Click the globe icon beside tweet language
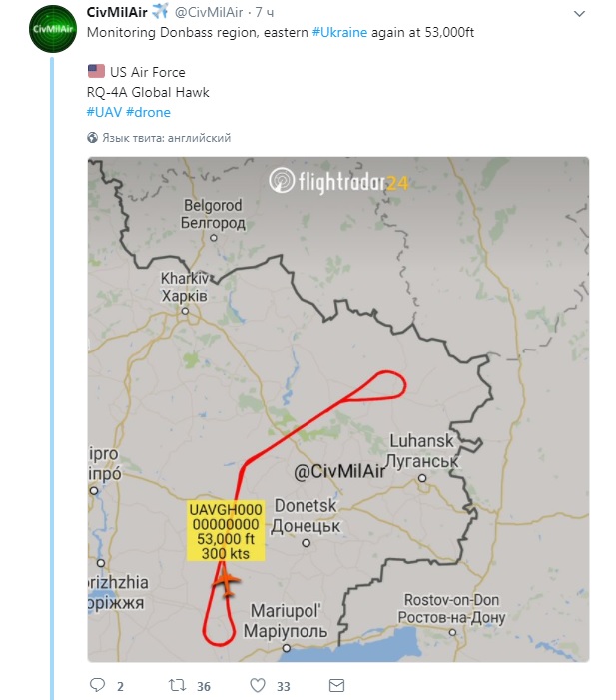616x700 pixels. click(93, 138)
